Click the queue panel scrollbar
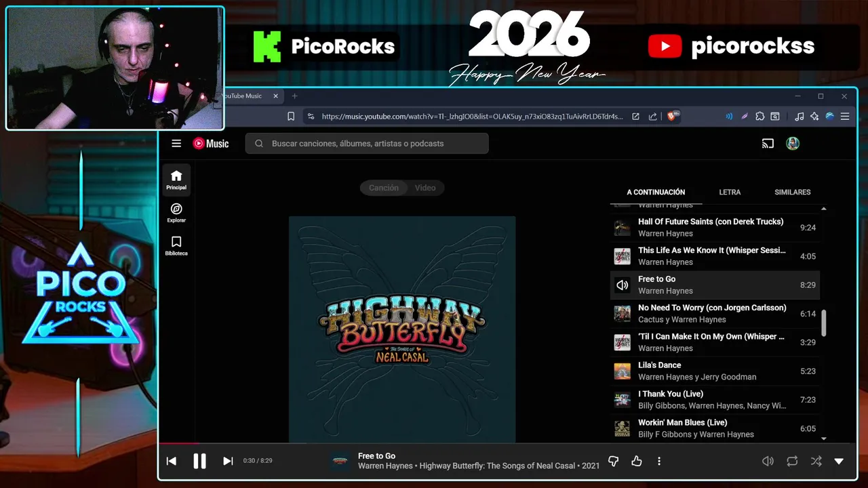868x488 pixels. point(824,323)
